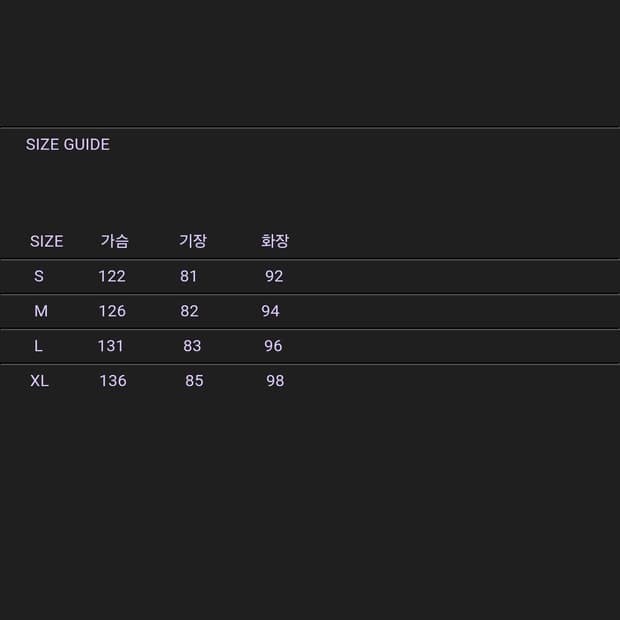Screen dimensions: 620x620
Task: Click sleeve value 92 in S row
Action: [274, 276]
